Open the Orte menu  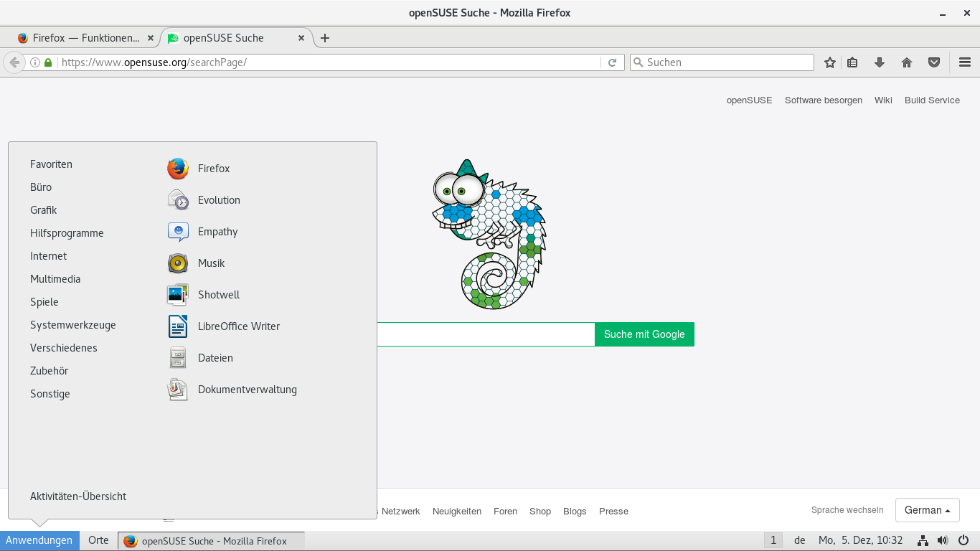98,540
